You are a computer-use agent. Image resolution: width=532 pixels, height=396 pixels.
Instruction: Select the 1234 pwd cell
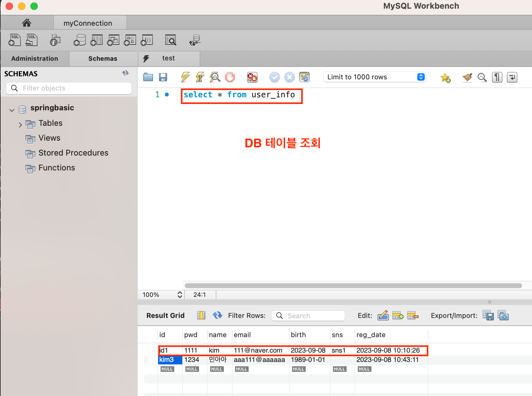point(195,360)
